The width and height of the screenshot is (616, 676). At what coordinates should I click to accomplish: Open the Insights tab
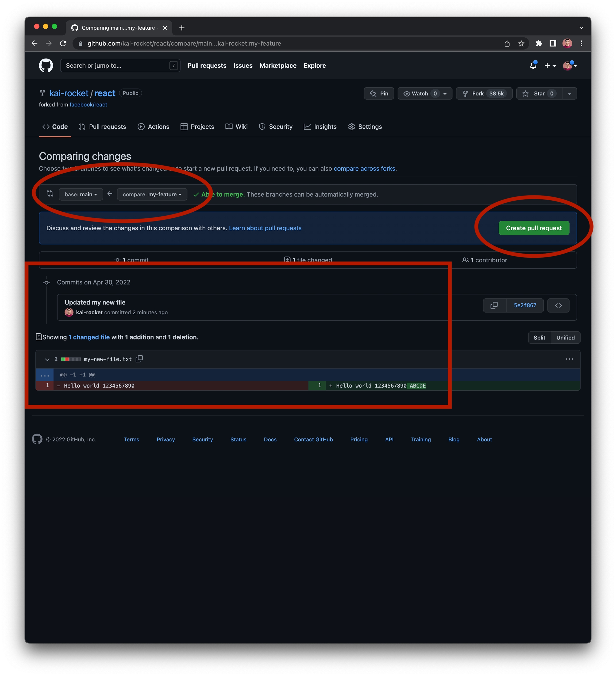click(x=320, y=127)
